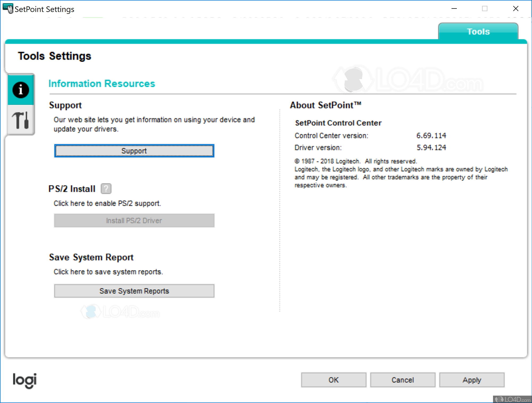This screenshot has height=403, width=532.
Task: Click the maximize window button
Action: (485, 9)
